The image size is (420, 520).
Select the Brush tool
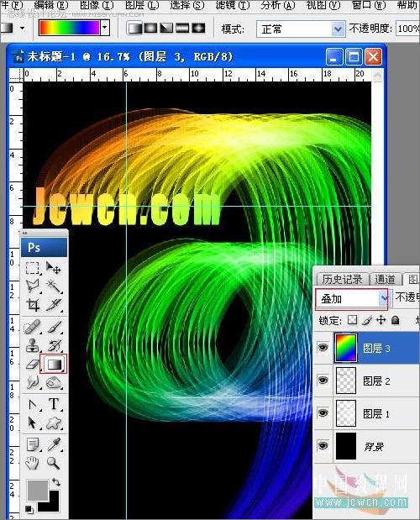click(x=54, y=327)
